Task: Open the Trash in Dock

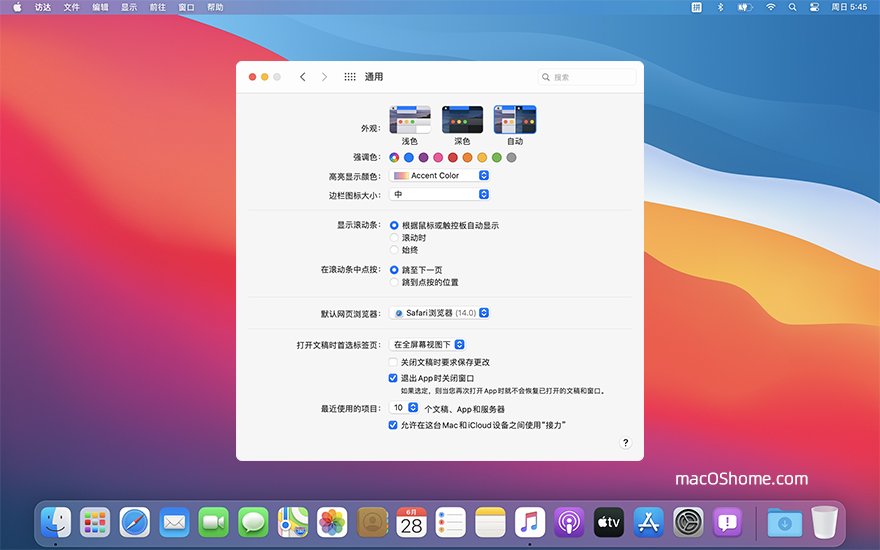Action: click(x=824, y=522)
